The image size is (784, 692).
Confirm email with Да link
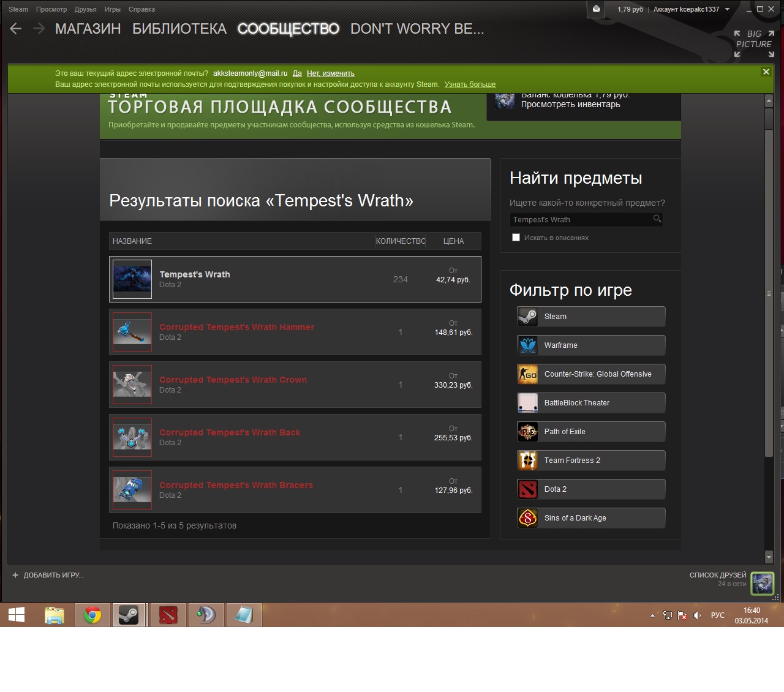[297, 73]
